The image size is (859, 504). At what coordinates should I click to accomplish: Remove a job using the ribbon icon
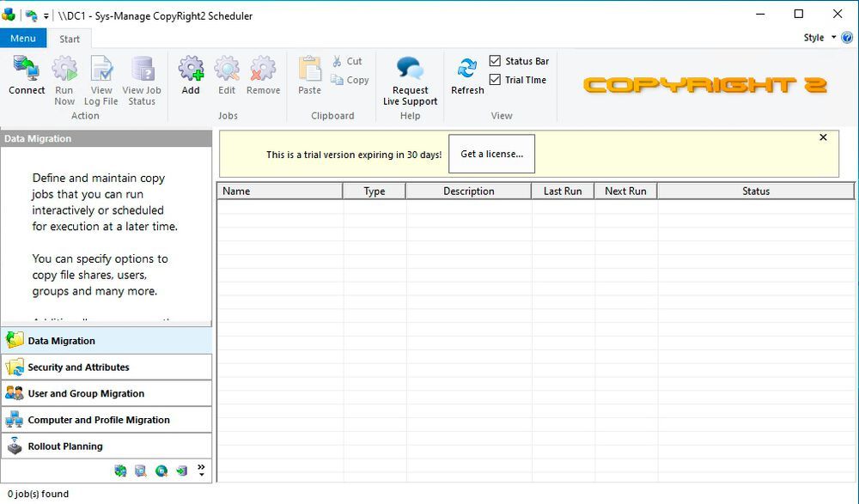pyautogui.click(x=263, y=77)
